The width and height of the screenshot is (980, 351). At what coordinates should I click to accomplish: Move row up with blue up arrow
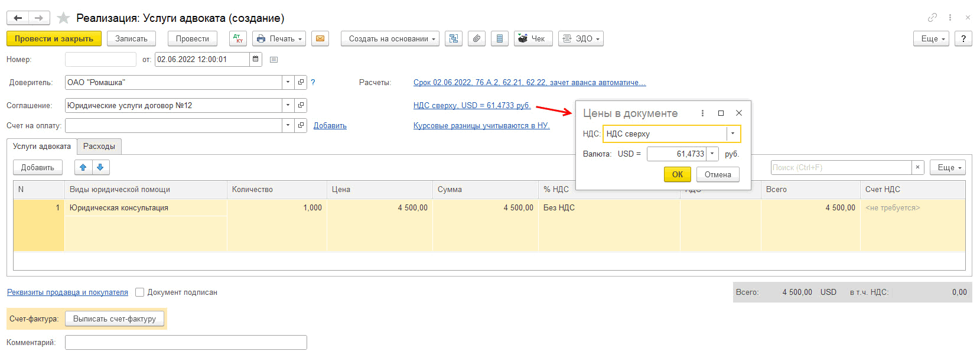click(83, 168)
